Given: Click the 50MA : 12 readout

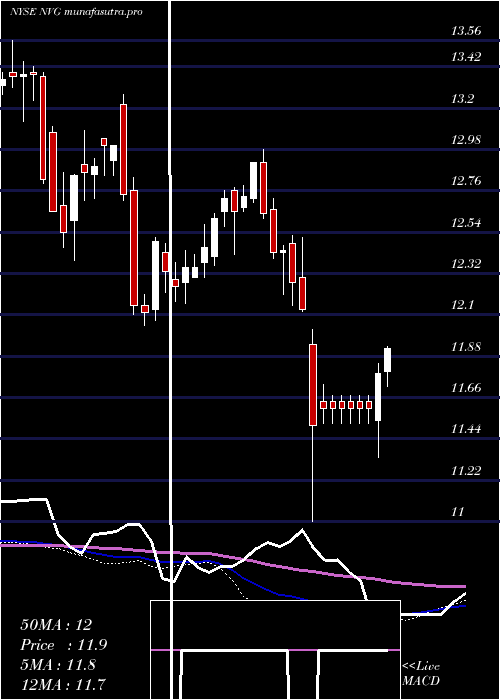Looking at the screenshot, I should click(56, 624).
